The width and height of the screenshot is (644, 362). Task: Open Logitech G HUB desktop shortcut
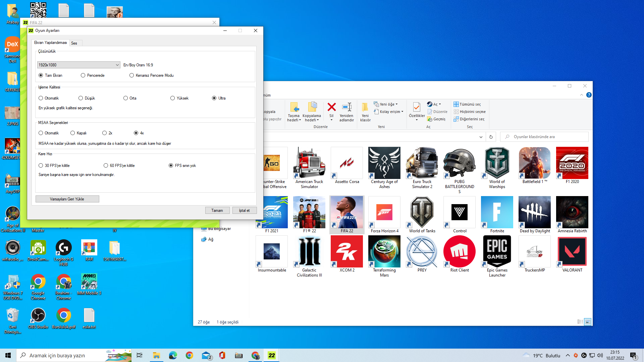click(63, 248)
